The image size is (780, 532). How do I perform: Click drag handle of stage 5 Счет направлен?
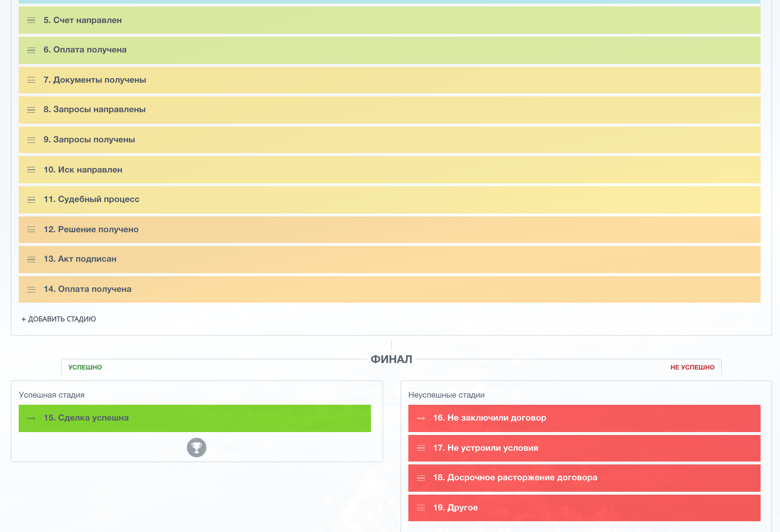point(31,20)
